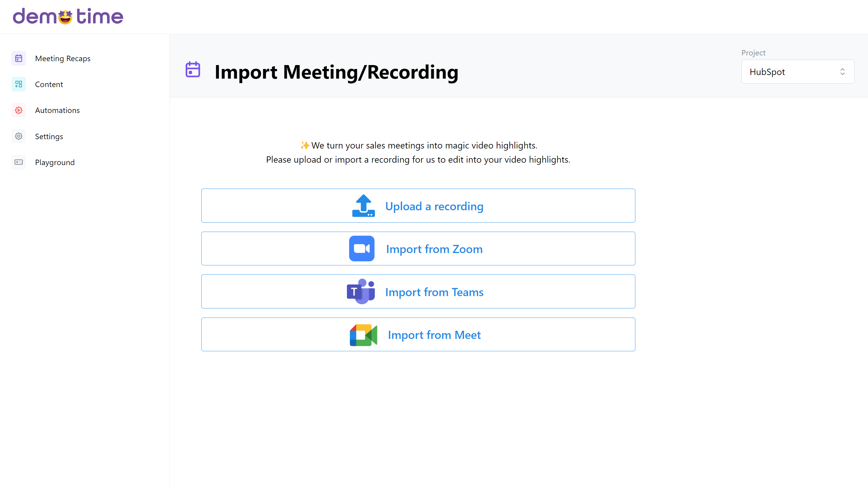Click the Content grid icon in sidebar
Screen dimensions: 868x488
pos(18,84)
